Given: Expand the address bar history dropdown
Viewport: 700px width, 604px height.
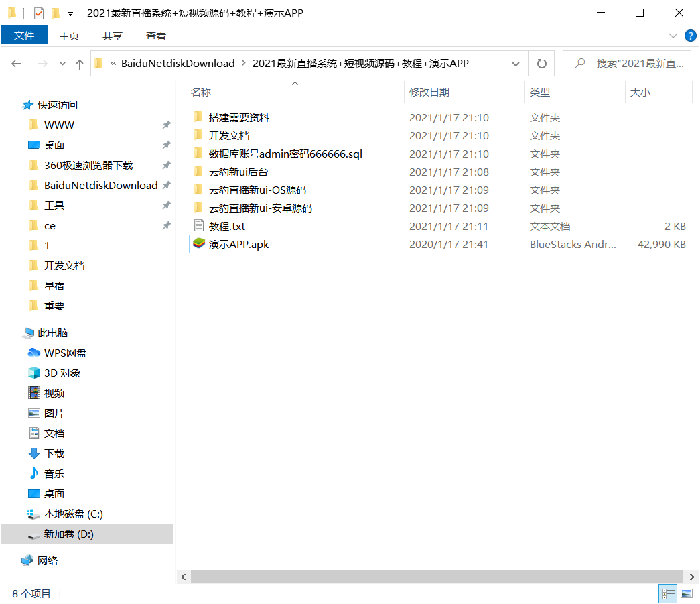Looking at the screenshot, I should [x=516, y=64].
